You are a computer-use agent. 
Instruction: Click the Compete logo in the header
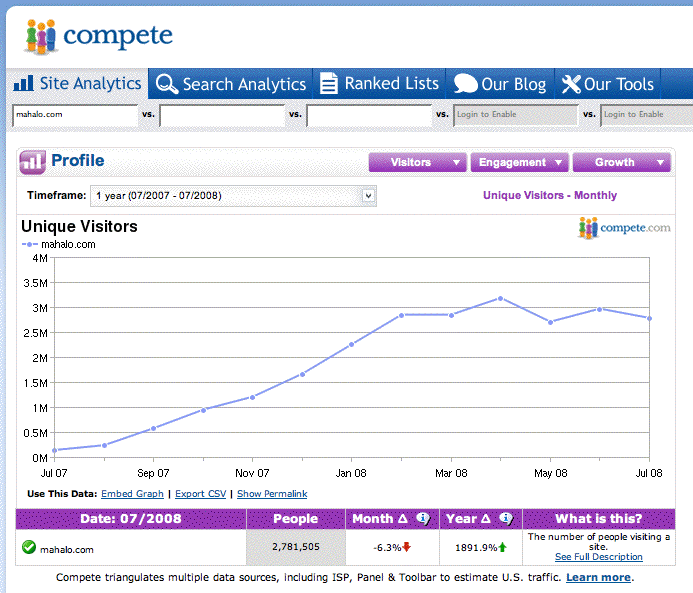pos(98,37)
